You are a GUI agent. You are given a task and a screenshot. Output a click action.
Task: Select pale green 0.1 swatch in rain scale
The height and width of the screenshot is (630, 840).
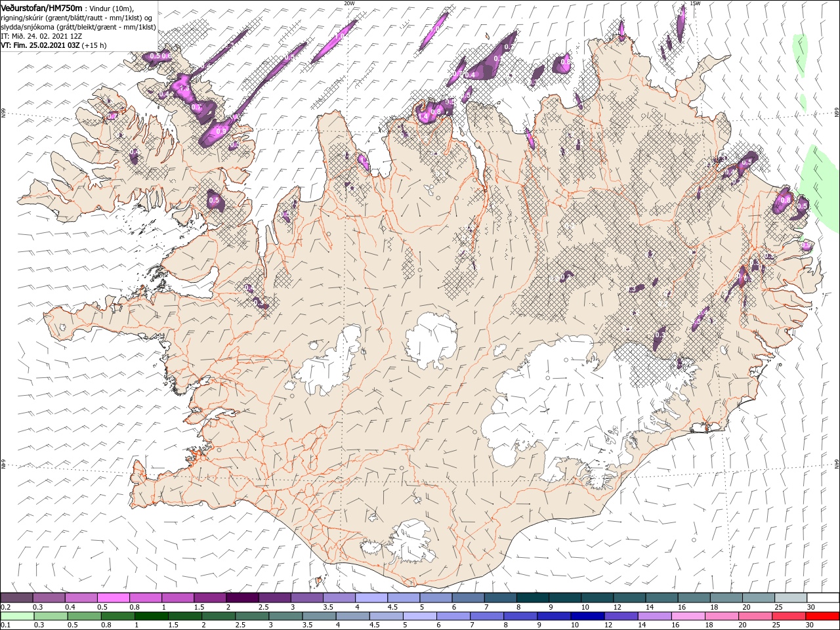coord(17,616)
